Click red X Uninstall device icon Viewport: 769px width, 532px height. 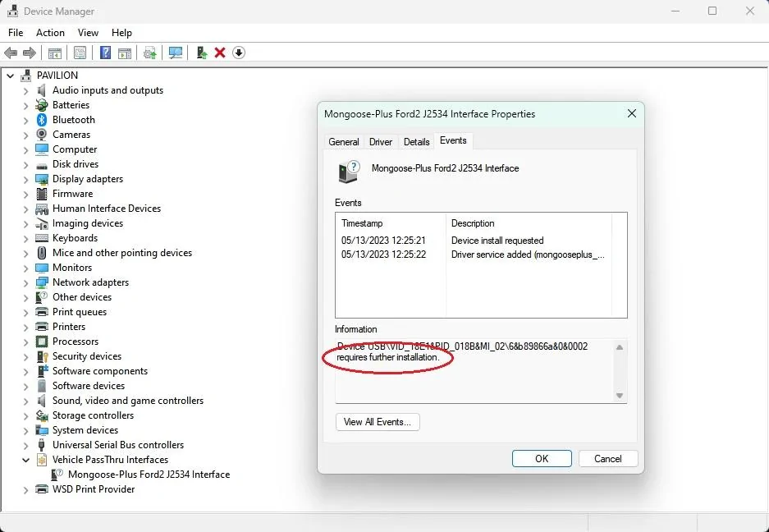[x=220, y=53]
